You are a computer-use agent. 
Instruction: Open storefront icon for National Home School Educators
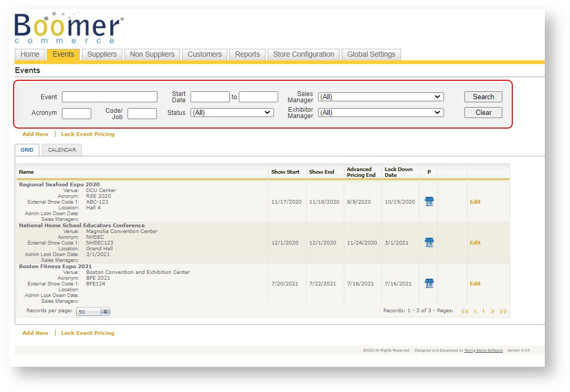point(429,242)
